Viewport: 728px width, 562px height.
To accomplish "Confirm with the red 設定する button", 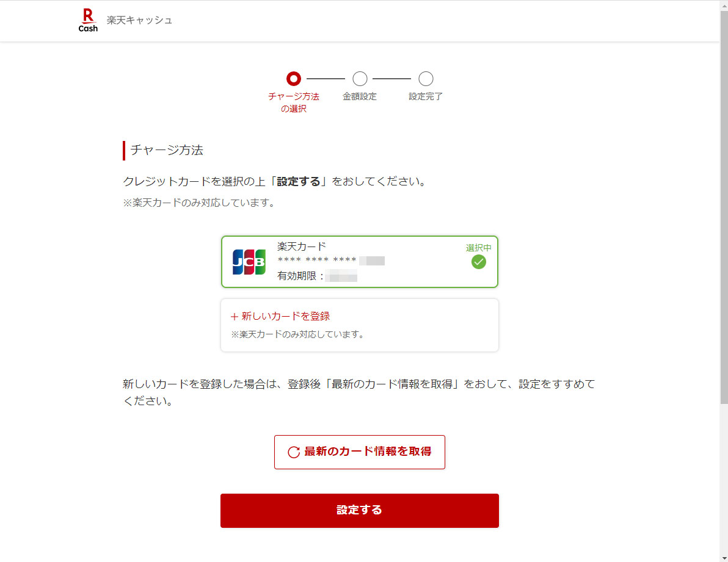I will pos(360,511).
